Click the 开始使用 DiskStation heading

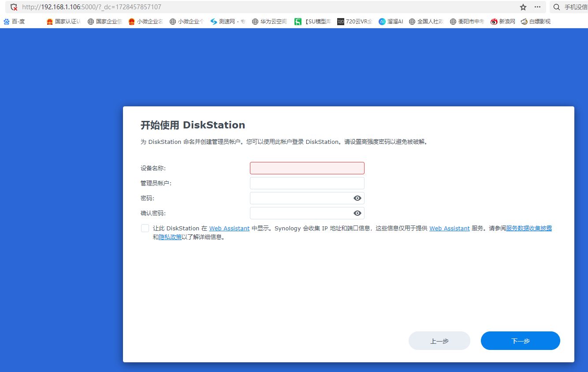point(193,125)
